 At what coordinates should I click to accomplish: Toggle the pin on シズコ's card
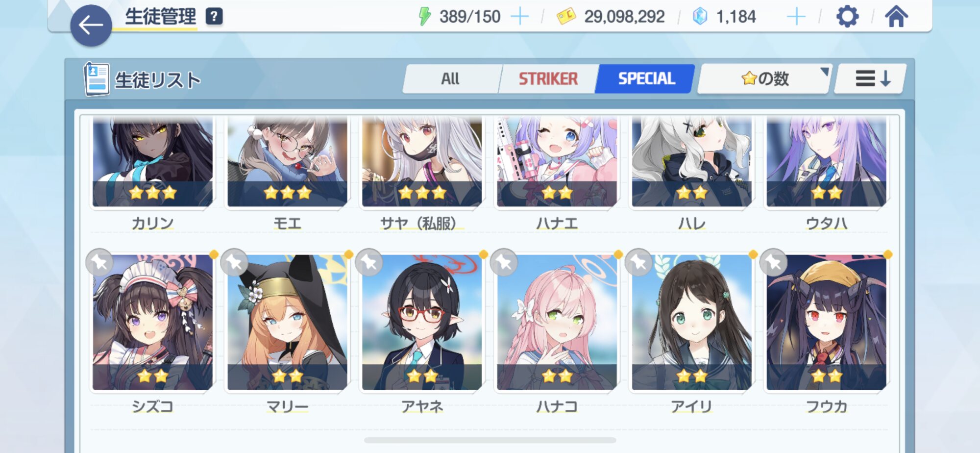99,262
